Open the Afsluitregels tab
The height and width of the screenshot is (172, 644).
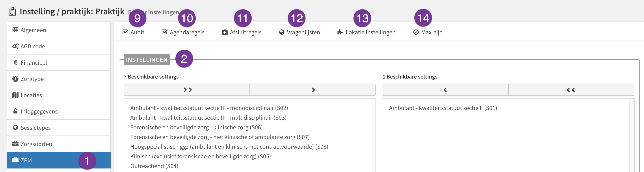242,32
